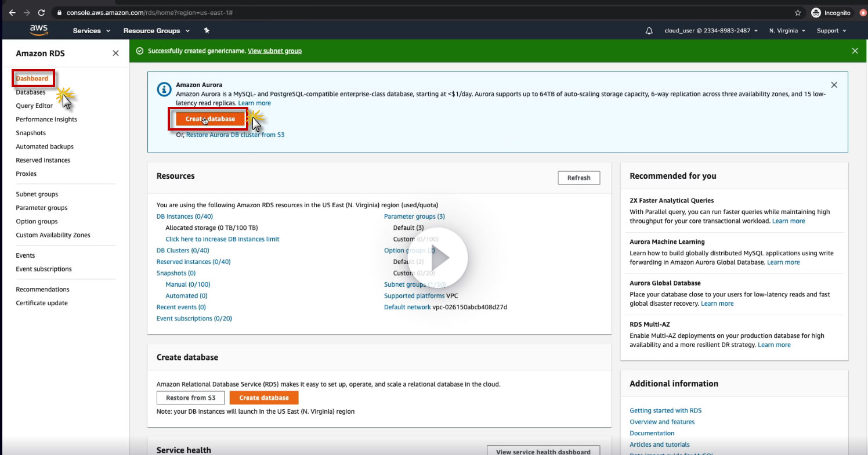
Task: Open the cloud_user account dropdown
Action: click(x=711, y=31)
